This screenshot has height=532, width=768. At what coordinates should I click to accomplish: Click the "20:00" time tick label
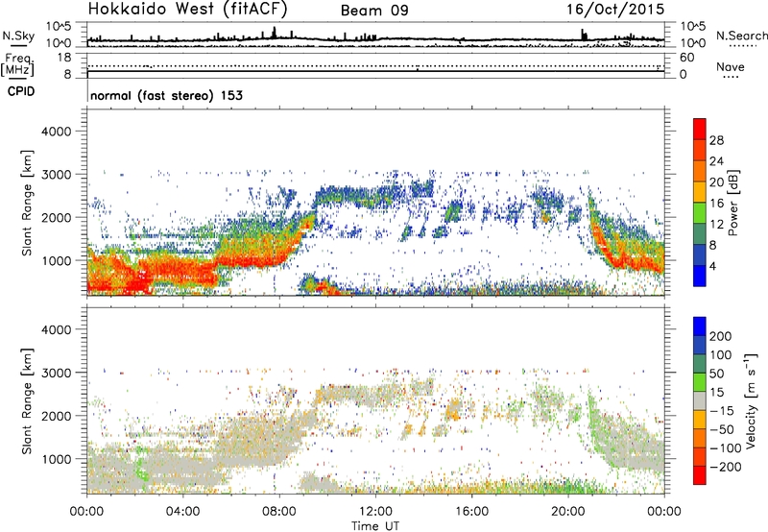point(568,512)
